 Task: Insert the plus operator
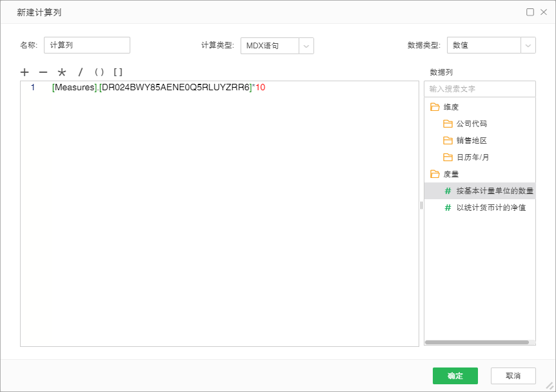tap(25, 72)
